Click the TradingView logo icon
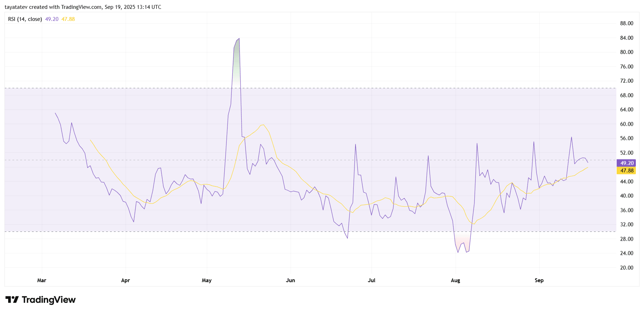This screenshot has width=644, height=313. click(x=12, y=300)
